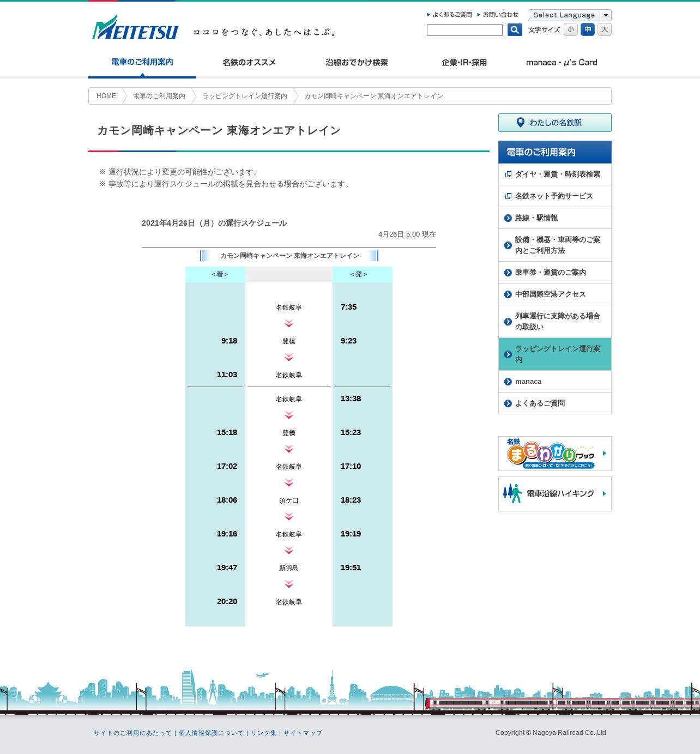
Task: Click ラッピングトレイン運行案内 breadcrumb link
Action: [245, 96]
